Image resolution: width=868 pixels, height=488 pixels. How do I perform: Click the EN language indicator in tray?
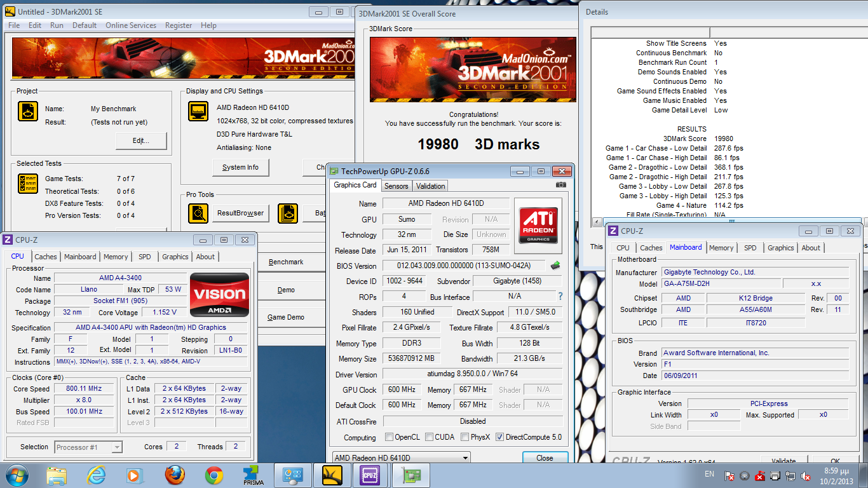[x=709, y=474]
